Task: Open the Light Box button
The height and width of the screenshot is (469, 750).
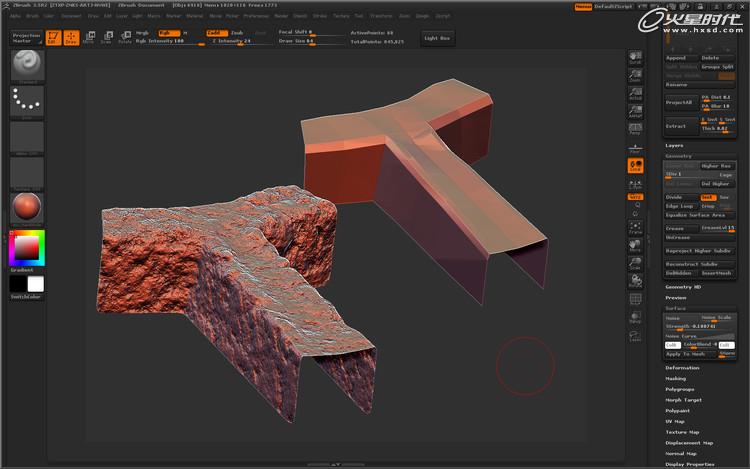Action: (x=437, y=38)
